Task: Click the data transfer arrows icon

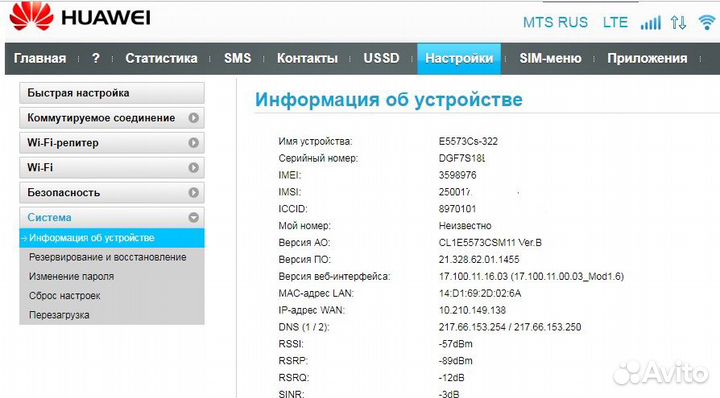Action: click(x=678, y=22)
